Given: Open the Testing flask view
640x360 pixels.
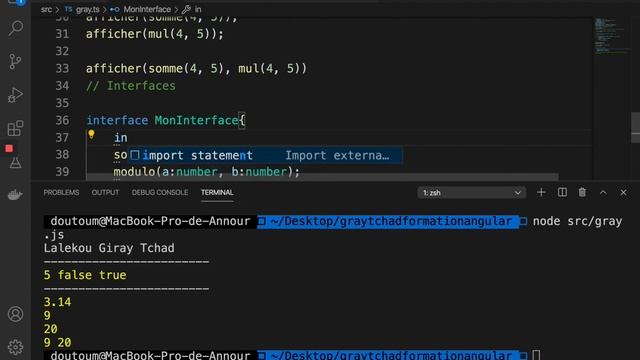Looking at the screenshot, I should [x=16, y=163].
